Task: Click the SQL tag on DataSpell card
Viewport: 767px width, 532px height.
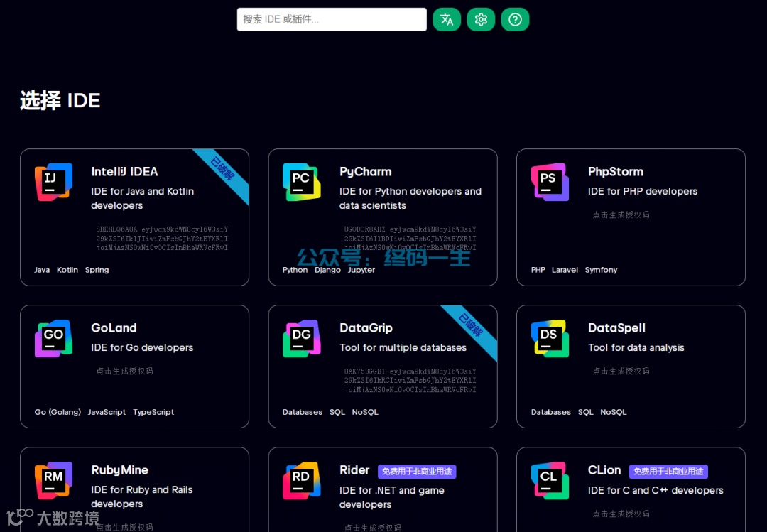Action: pos(585,412)
